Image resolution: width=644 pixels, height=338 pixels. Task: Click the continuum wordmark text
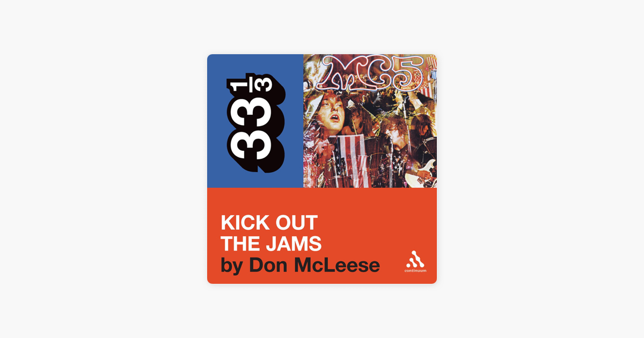(415, 270)
